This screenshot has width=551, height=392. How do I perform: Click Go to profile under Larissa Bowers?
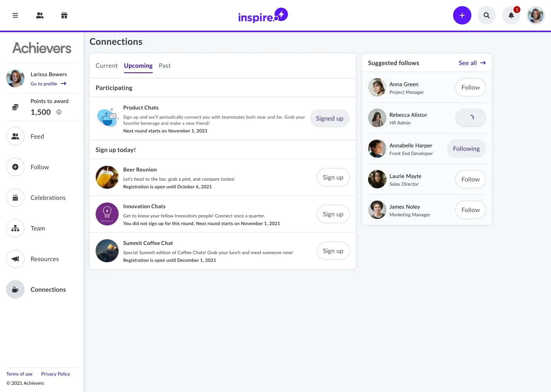pos(44,83)
